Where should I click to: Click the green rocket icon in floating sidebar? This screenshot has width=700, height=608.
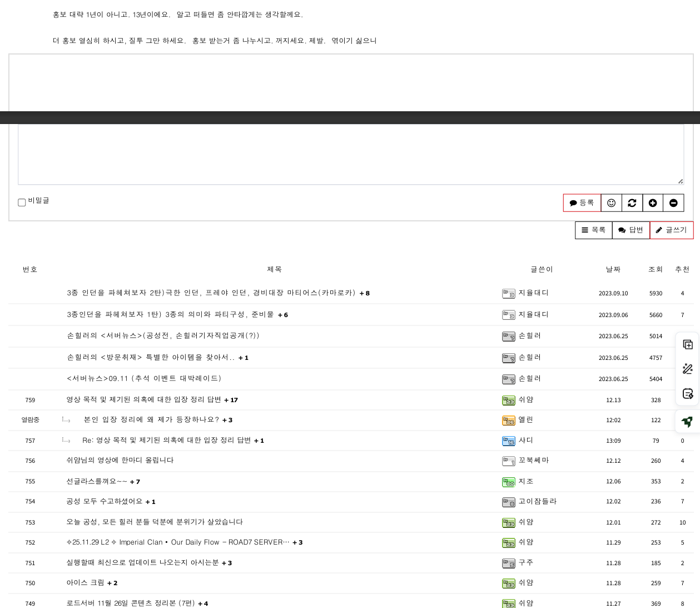(x=688, y=422)
